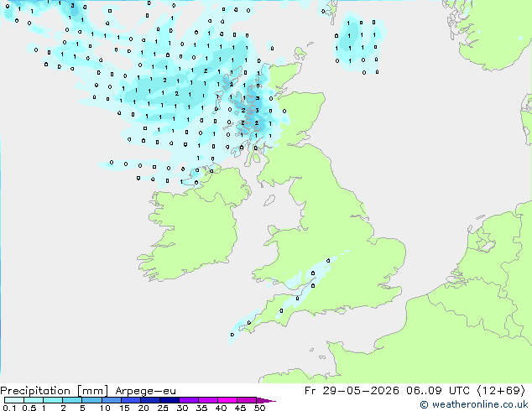Click the "Arpege-eu" model name label

145,391
